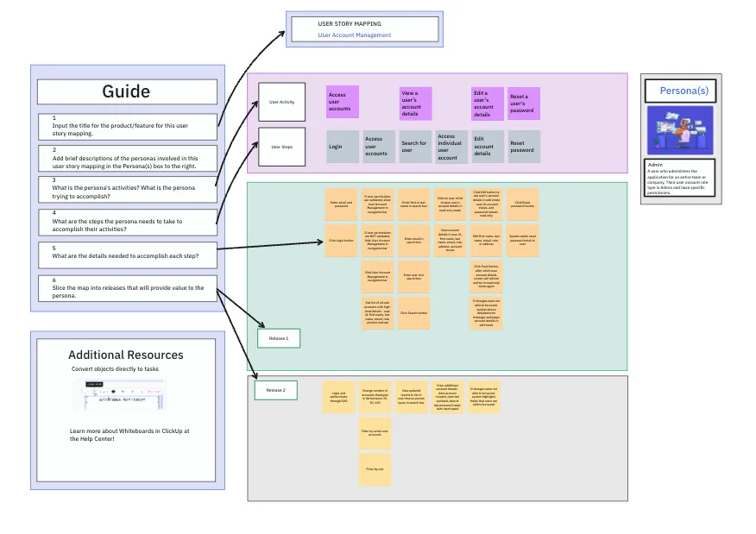
Task: Click the 'Login and authenticate through SSO' note
Action: click(338, 397)
